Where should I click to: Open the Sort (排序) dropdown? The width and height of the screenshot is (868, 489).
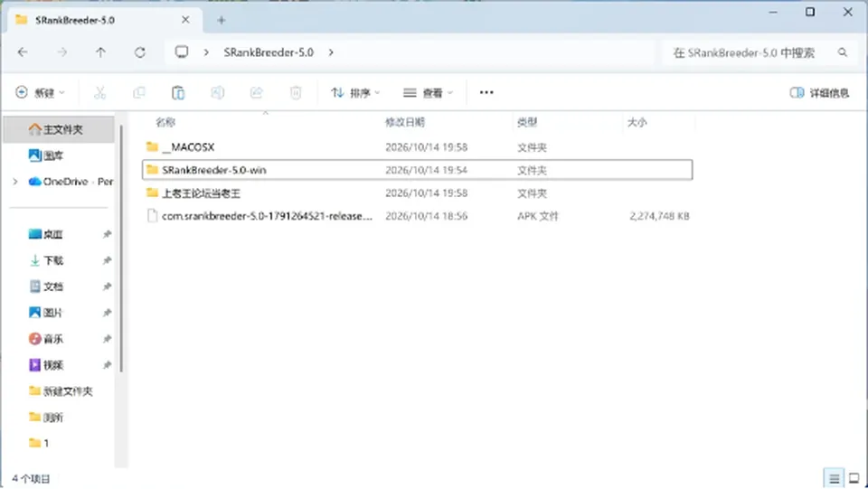[x=354, y=92]
